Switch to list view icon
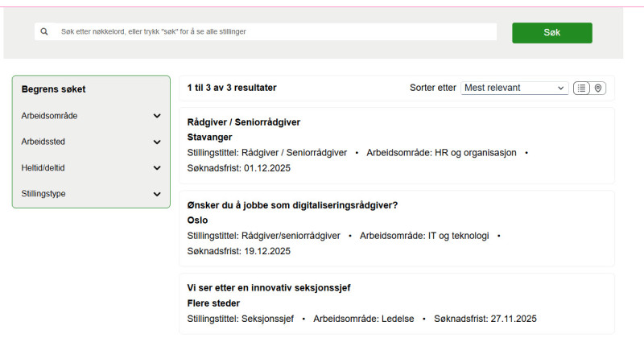Viewport: 644px width, 342px height. tap(581, 89)
